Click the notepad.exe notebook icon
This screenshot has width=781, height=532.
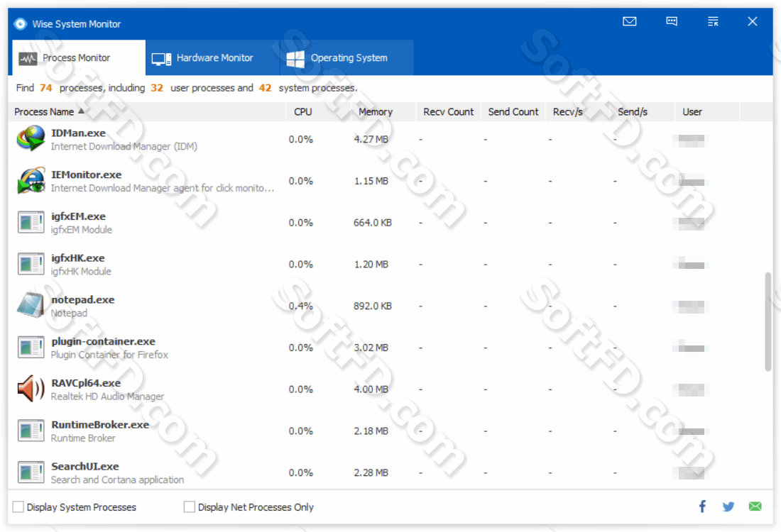click(x=31, y=306)
